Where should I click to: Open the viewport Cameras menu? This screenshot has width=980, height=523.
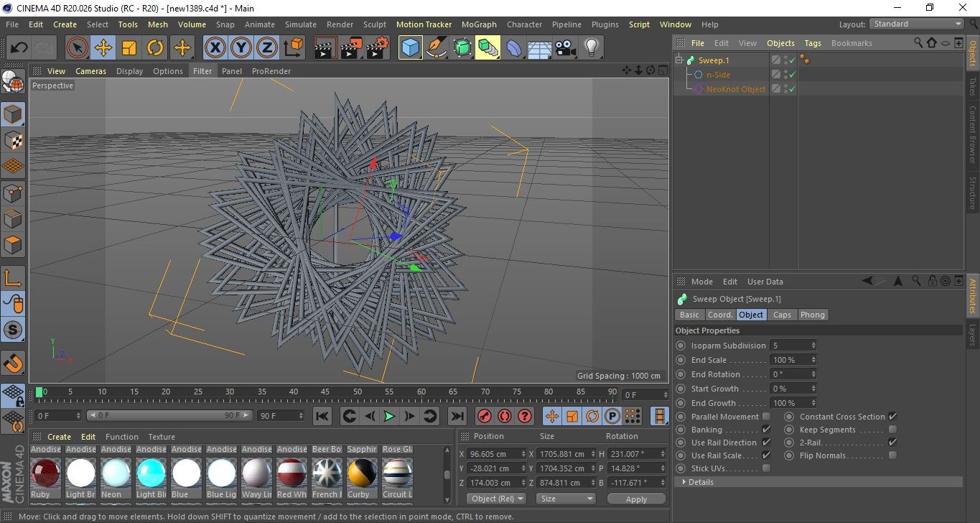click(x=91, y=71)
